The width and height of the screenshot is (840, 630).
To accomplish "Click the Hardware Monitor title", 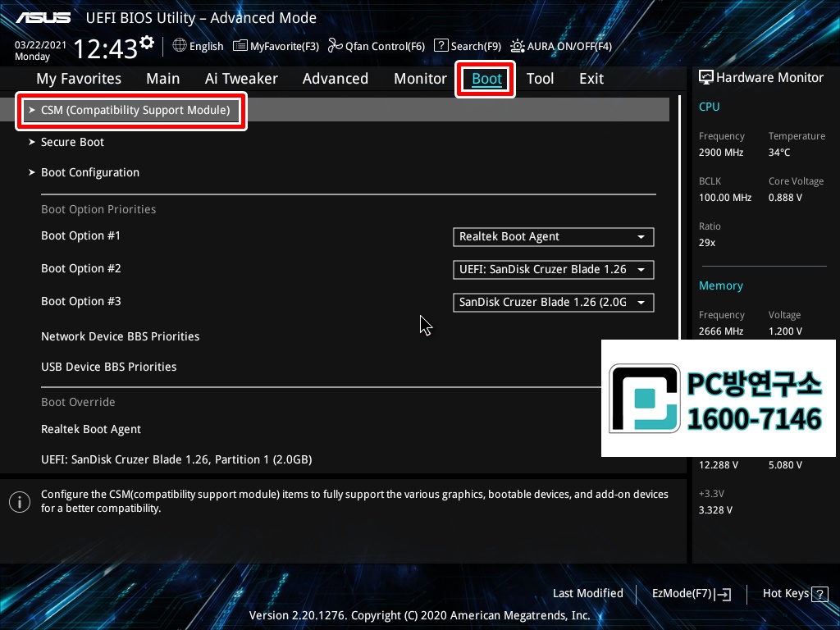I will [769, 78].
